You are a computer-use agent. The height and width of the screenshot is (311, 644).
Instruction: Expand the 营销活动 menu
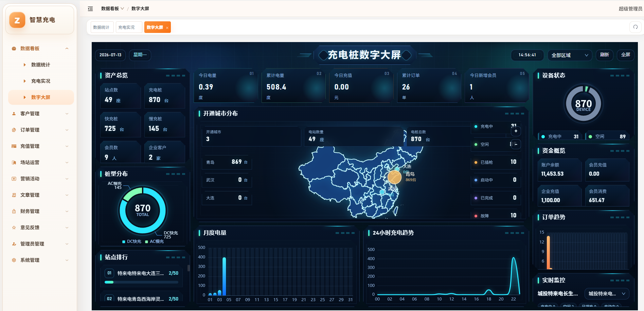click(x=67, y=179)
